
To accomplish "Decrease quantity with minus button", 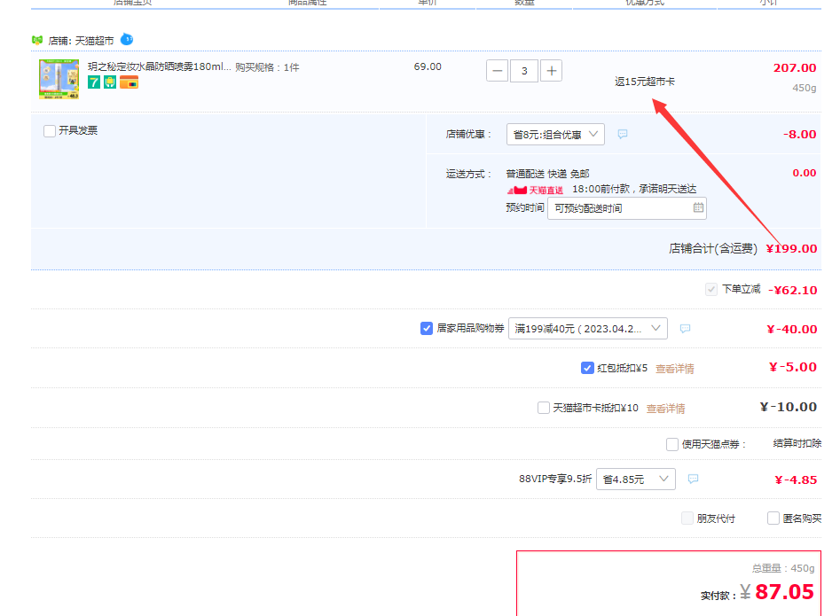I will tap(497, 71).
